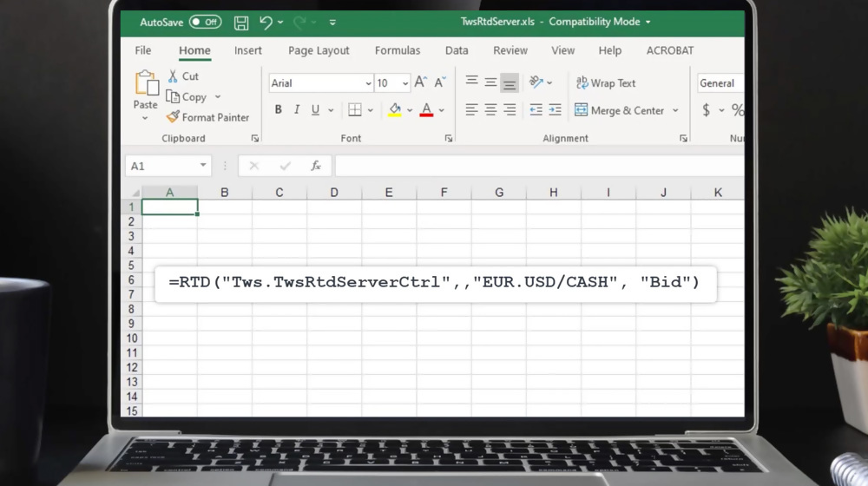This screenshot has width=868, height=486.
Task: Expand the font size dropdown
Action: coord(405,83)
